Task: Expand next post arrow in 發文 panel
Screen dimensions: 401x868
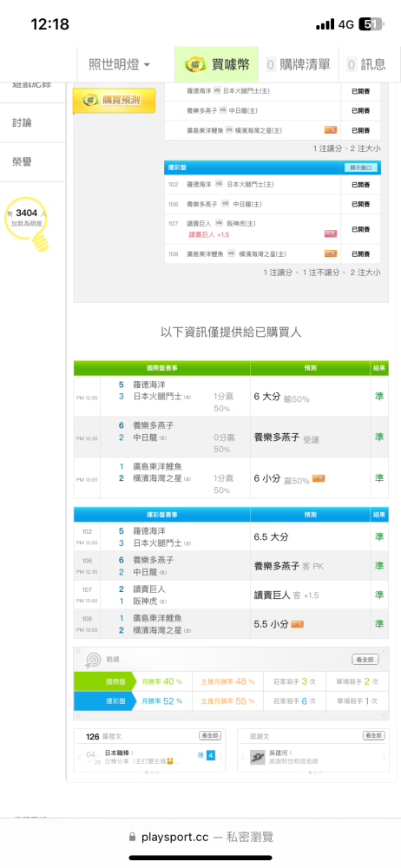Action: 221,757
